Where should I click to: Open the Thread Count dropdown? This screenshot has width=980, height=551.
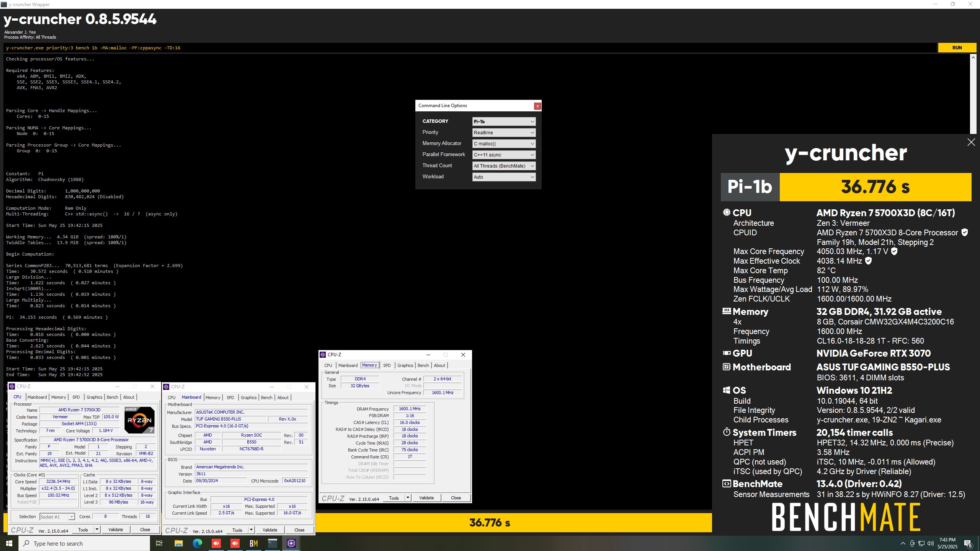pos(504,166)
